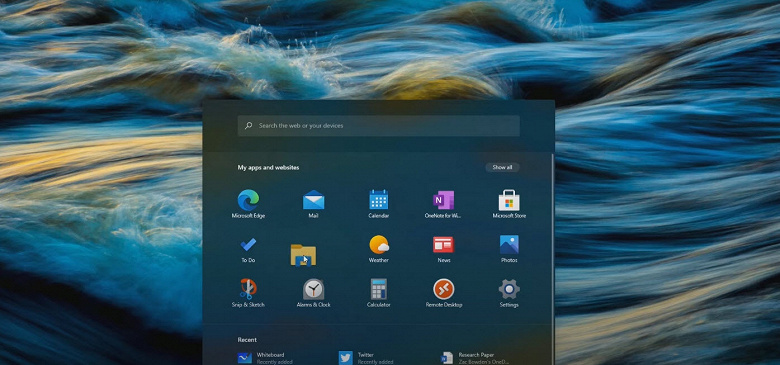Click the File Explorer folder icon

click(303, 255)
